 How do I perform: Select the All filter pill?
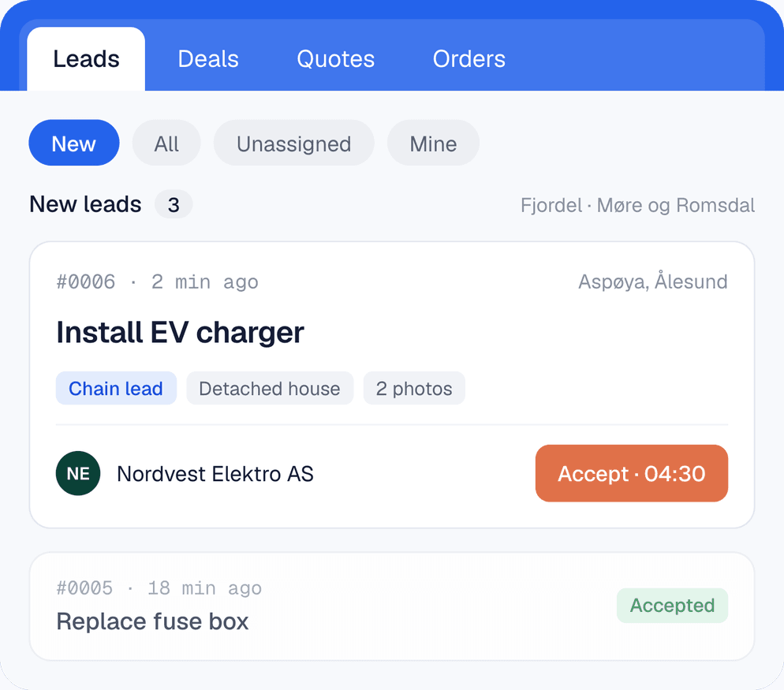point(166,143)
